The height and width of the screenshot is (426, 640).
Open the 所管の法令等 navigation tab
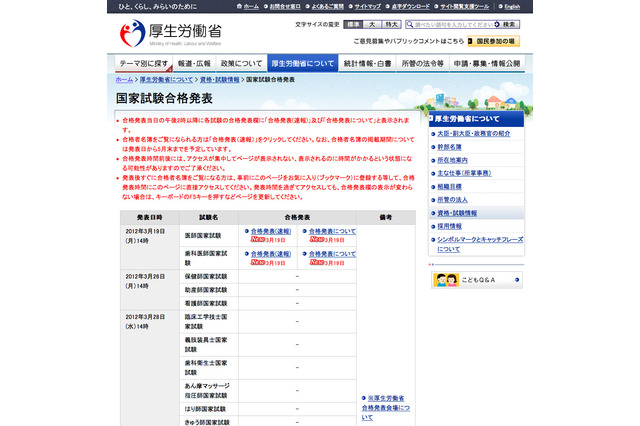[x=422, y=64]
